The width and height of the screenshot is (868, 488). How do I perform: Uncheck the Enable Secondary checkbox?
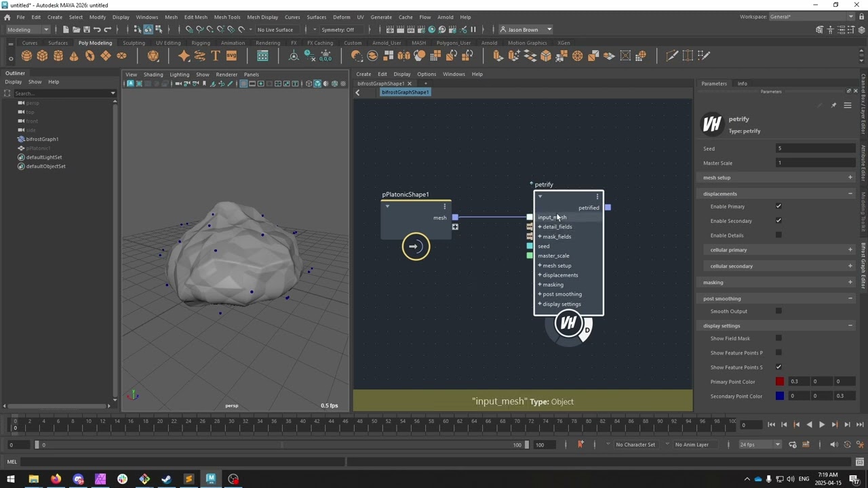(778, 221)
